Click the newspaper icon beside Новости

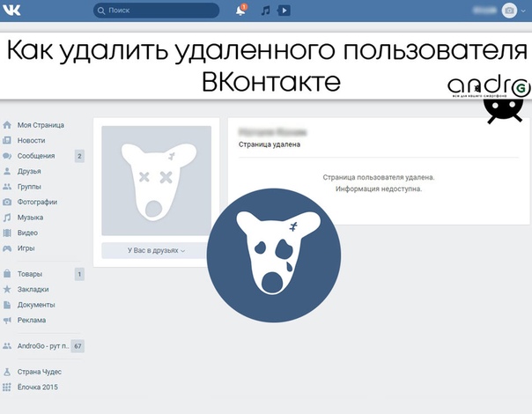tap(7, 140)
